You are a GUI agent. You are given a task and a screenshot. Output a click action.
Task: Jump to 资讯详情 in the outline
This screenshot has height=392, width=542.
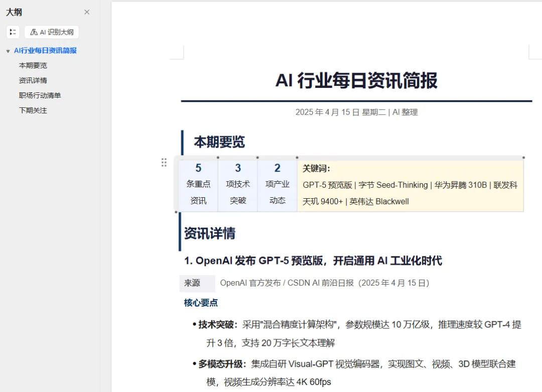pyautogui.click(x=33, y=80)
